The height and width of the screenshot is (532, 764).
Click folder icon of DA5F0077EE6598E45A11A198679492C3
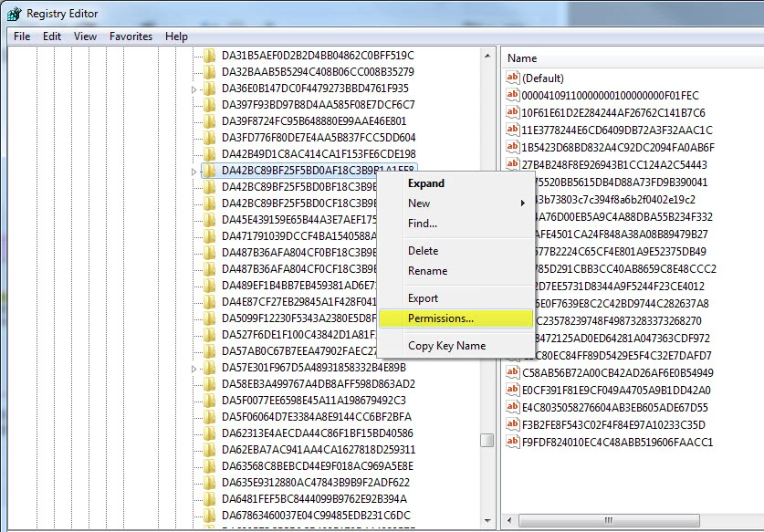coord(210,400)
